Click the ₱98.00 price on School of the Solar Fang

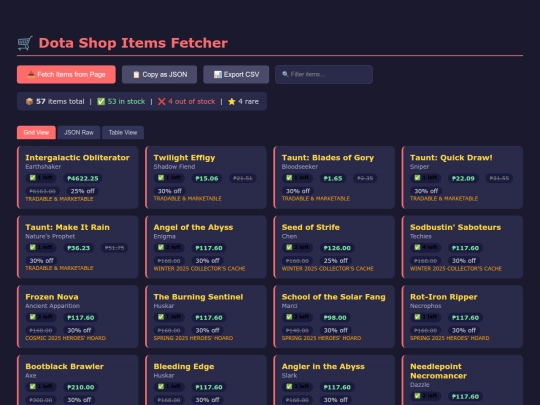[x=335, y=318]
